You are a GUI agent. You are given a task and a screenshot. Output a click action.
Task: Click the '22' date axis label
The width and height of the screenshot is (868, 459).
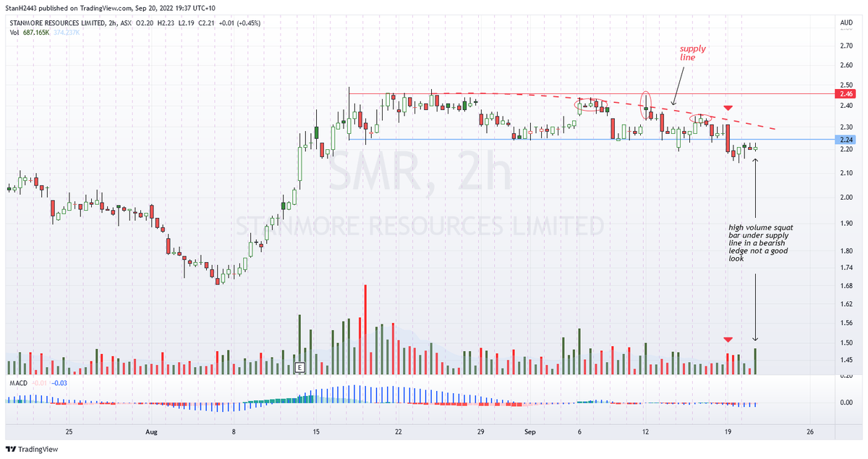(x=399, y=431)
